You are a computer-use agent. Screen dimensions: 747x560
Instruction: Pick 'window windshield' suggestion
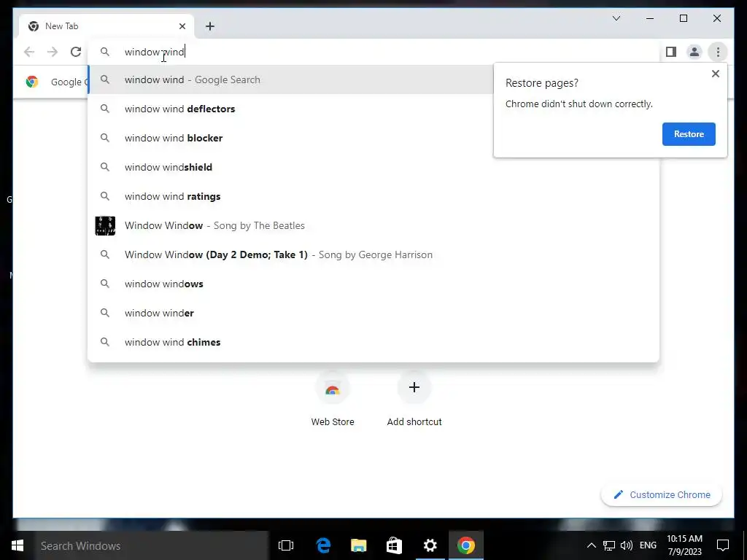(x=373, y=167)
